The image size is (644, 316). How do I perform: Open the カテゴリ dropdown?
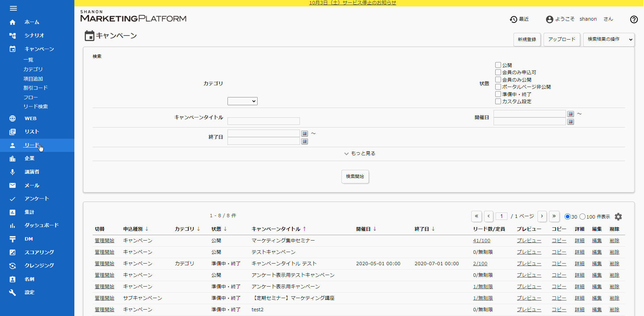[x=242, y=101]
